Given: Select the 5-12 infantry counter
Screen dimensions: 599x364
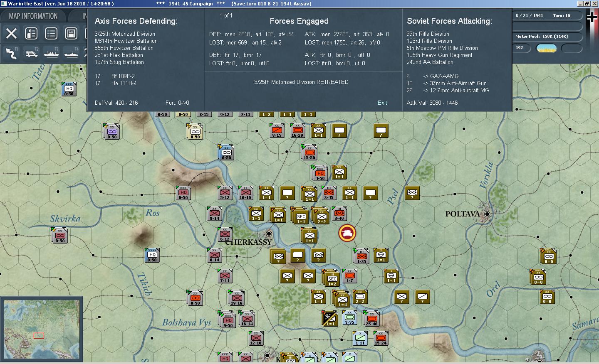Looking at the screenshot, I should coord(225,193).
